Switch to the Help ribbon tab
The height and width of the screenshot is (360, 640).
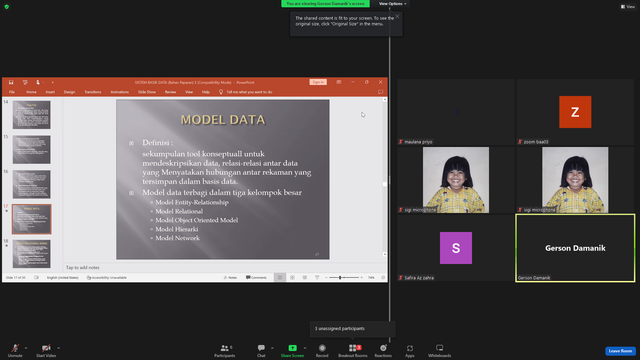tap(206, 92)
